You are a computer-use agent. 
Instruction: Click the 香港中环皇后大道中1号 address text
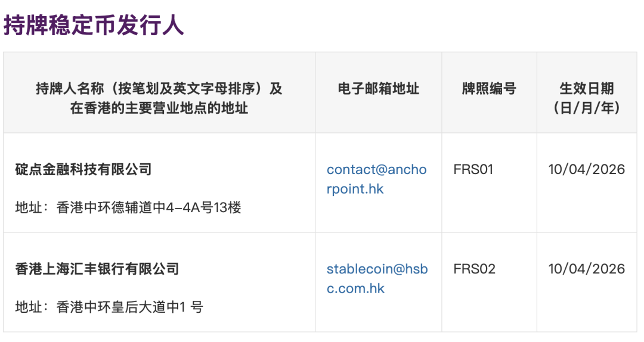130,307
